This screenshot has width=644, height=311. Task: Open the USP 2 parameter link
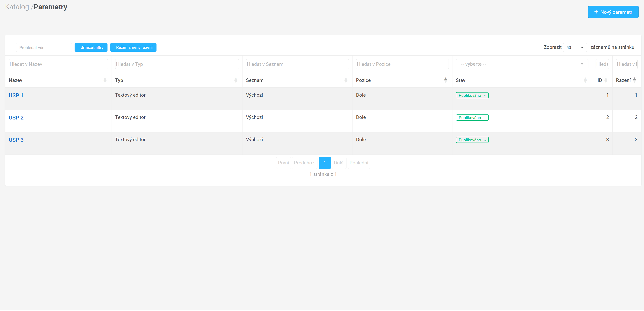tap(16, 118)
